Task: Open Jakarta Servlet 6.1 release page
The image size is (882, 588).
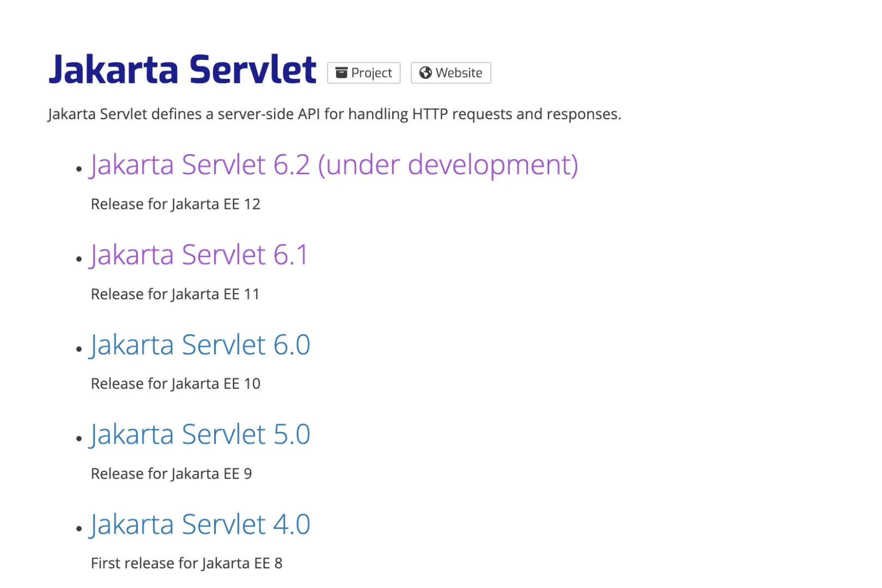Action: (199, 254)
